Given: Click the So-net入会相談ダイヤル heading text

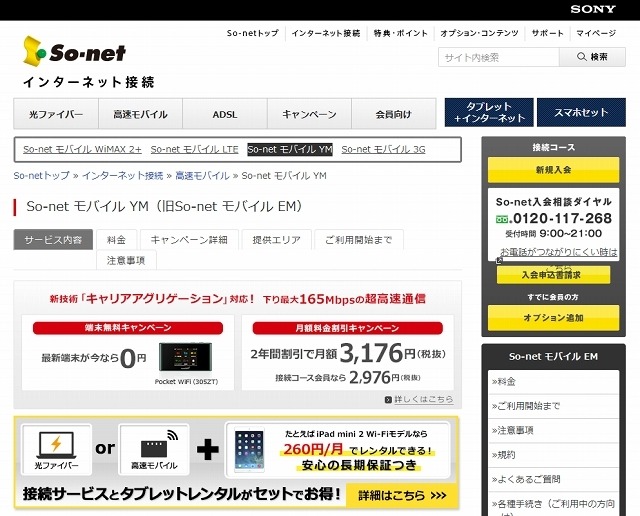Looking at the screenshot, I should [553, 202].
